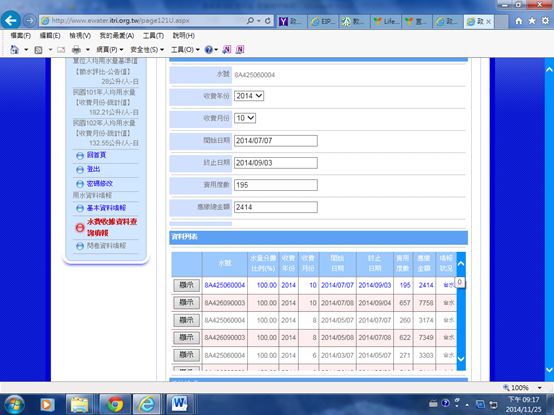Expand the print icon dropdown arrow
The width and height of the screenshot is (554, 415).
pos(88,50)
